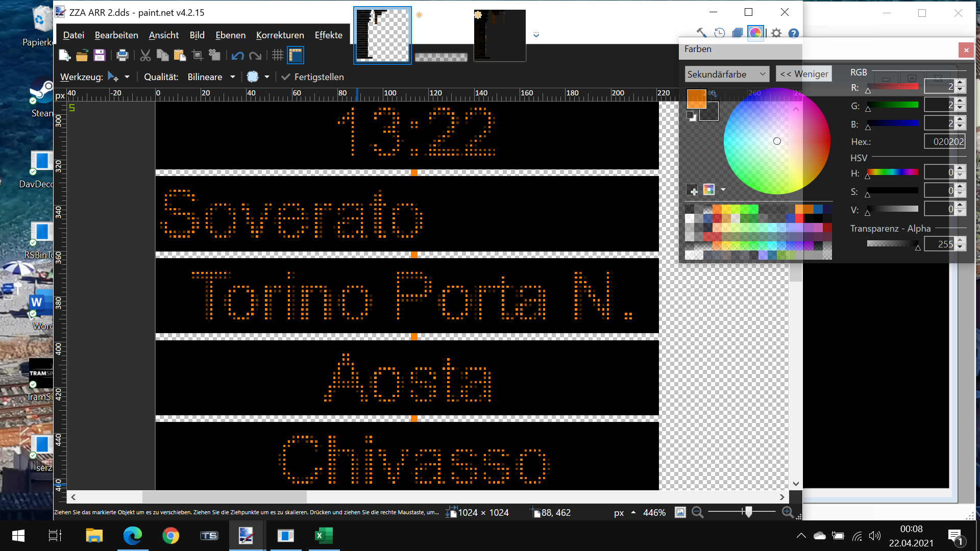
Task: Click the Save file icon
Action: pos(100,55)
